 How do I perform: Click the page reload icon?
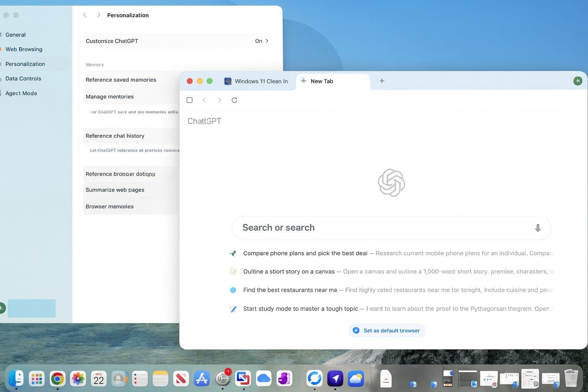(234, 100)
